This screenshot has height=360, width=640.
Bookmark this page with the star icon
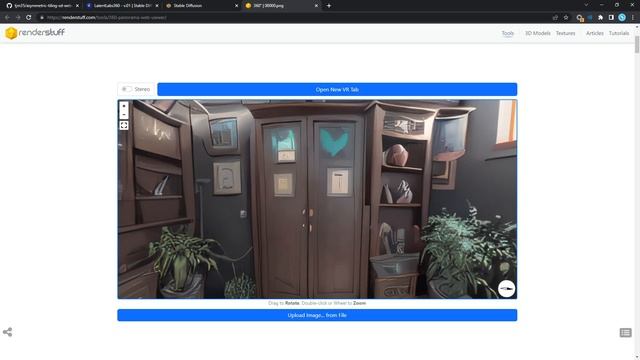click(x=566, y=18)
